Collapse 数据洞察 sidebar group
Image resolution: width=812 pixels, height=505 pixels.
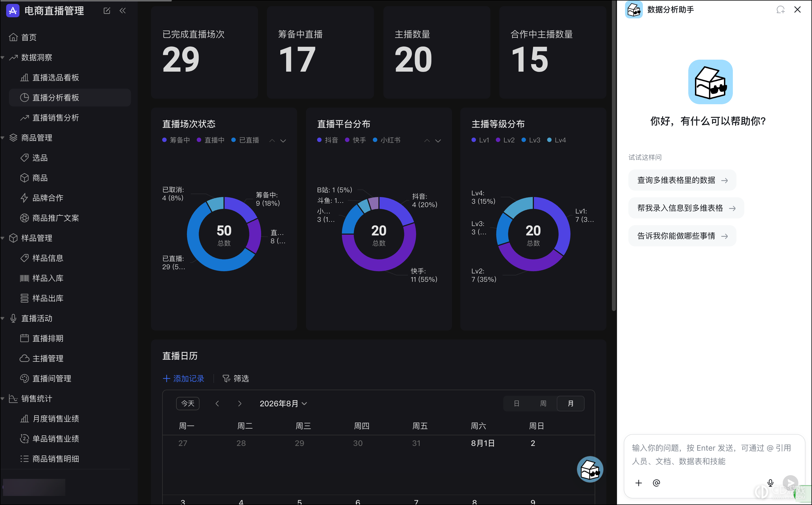(3, 57)
